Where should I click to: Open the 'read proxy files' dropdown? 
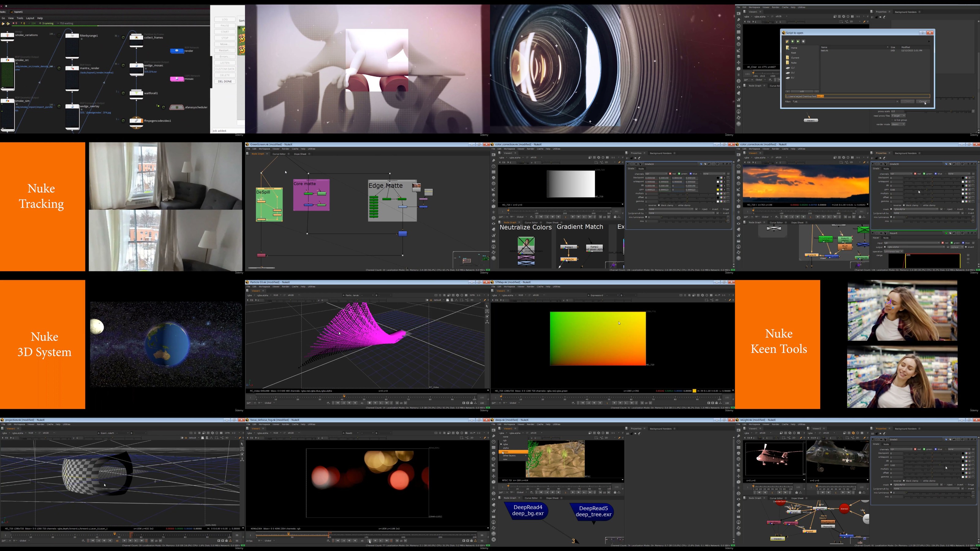[898, 116]
